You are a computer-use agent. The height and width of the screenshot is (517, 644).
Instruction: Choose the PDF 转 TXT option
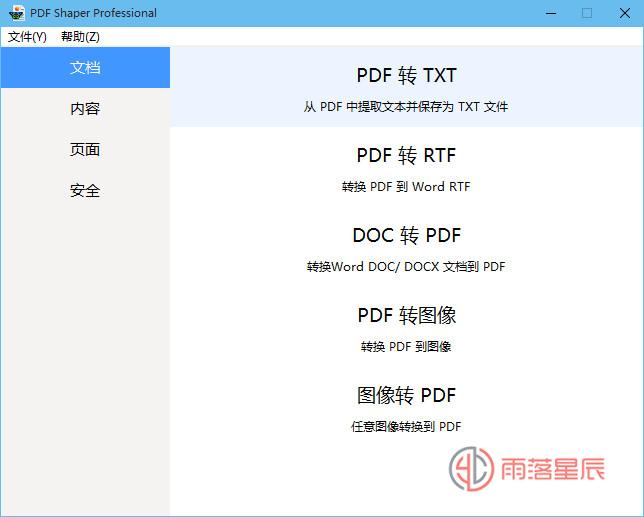(407, 87)
